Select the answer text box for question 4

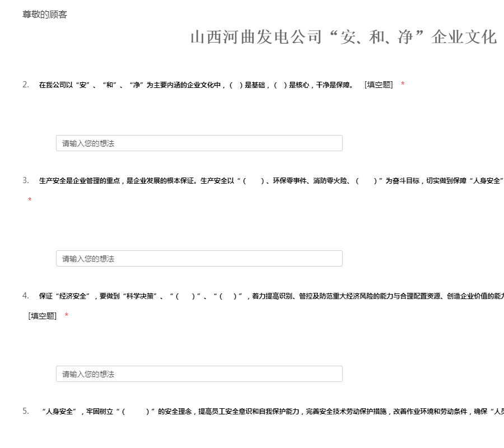click(199, 374)
